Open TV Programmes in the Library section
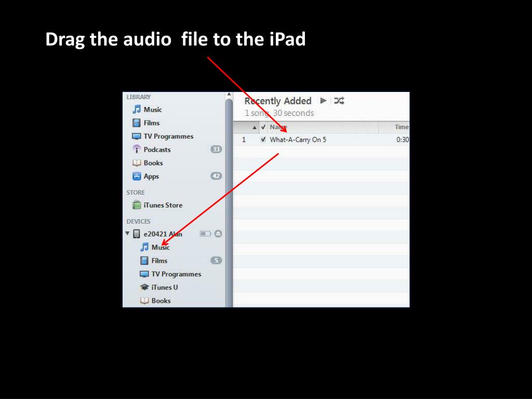This screenshot has height=399, width=532. pos(163,137)
